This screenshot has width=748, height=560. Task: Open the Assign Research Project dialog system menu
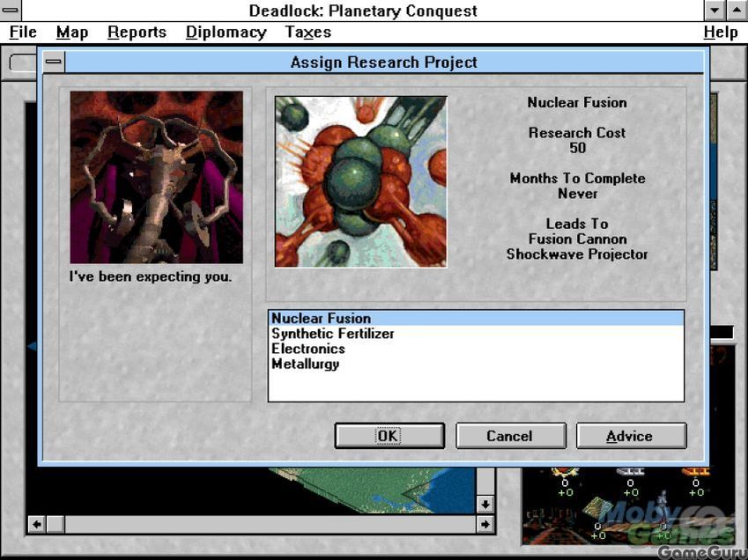coord(54,62)
